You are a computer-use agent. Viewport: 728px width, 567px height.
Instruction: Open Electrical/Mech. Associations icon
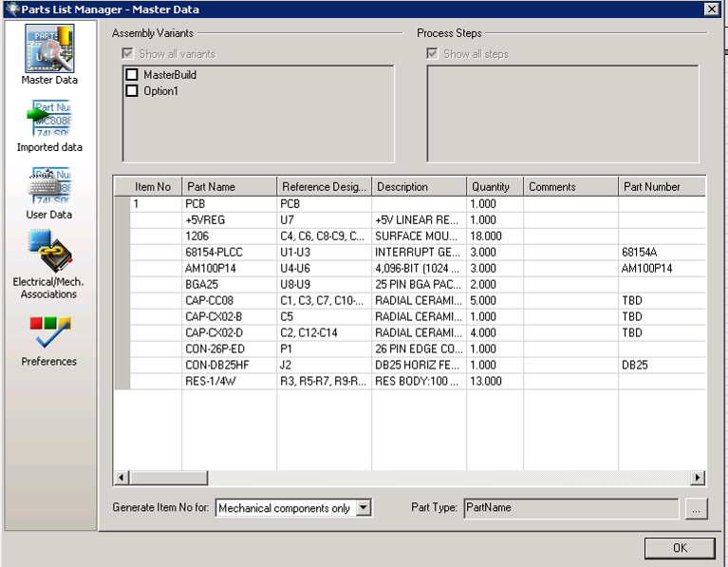pyautogui.click(x=49, y=251)
